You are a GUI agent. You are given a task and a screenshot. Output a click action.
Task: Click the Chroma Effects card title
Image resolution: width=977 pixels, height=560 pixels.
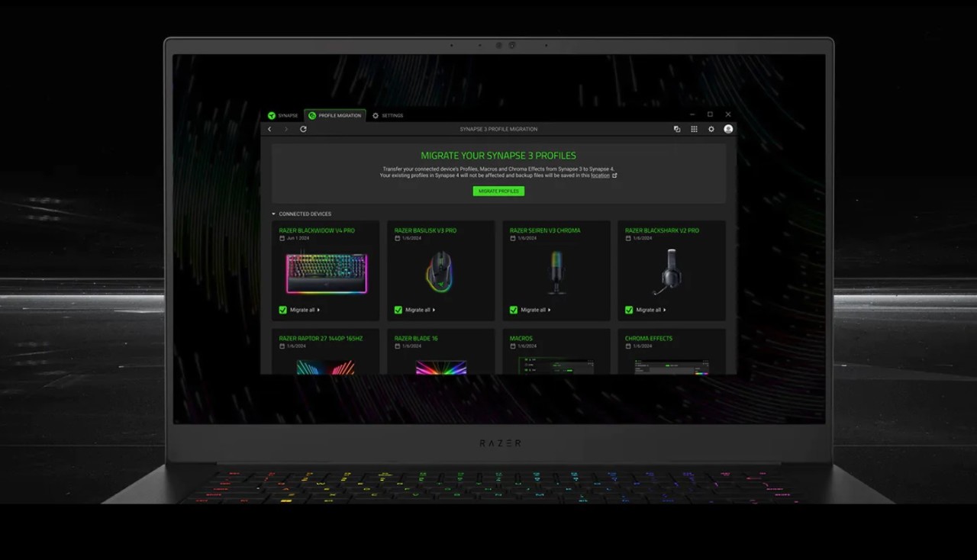coord(649,339)
